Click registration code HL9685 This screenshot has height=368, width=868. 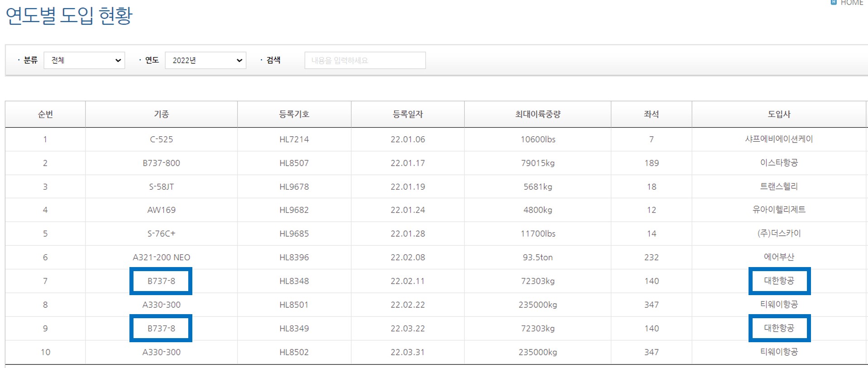click(294, 234)
